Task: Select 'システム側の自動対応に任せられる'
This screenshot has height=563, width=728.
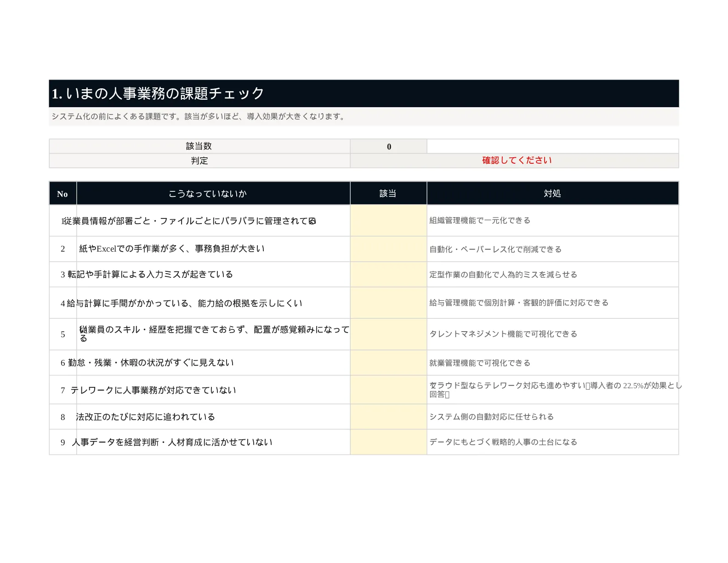Action: (x=492, y=417)
